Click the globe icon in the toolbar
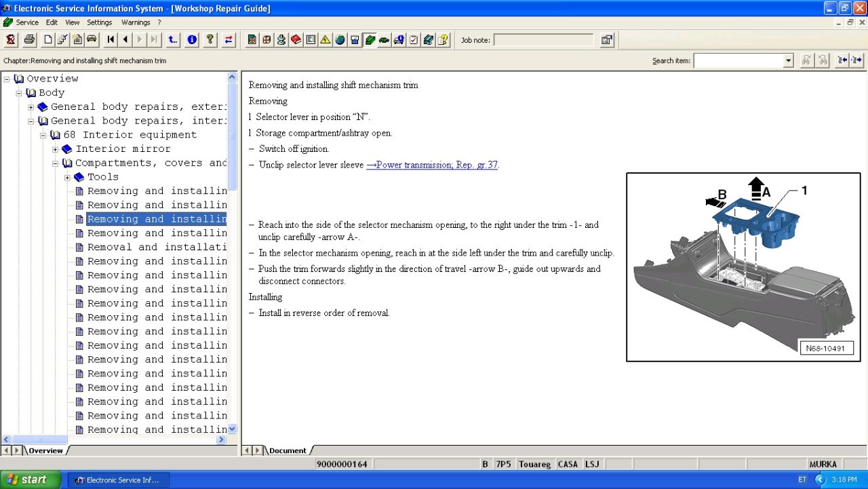This screenshot has width=868, height=489. (x=340, y=40)
